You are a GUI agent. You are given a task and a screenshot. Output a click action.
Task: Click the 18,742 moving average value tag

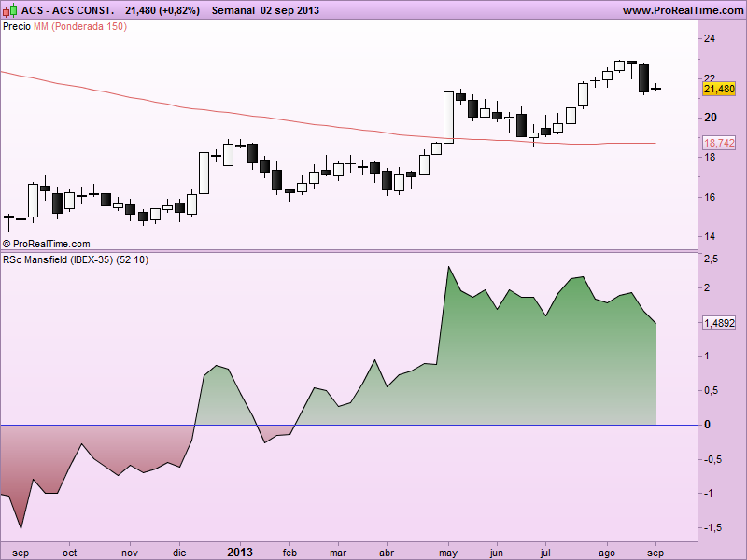click(719, 143)
